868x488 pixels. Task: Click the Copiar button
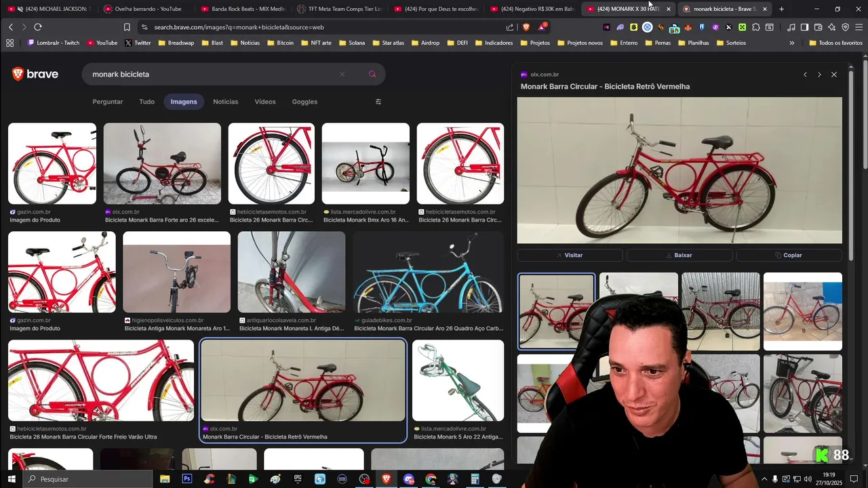(789, 256)
